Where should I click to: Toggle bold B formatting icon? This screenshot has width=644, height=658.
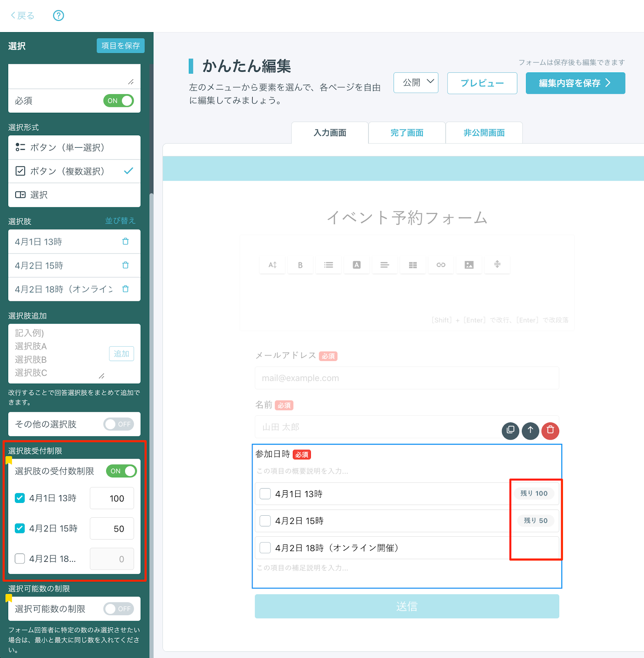300,265
